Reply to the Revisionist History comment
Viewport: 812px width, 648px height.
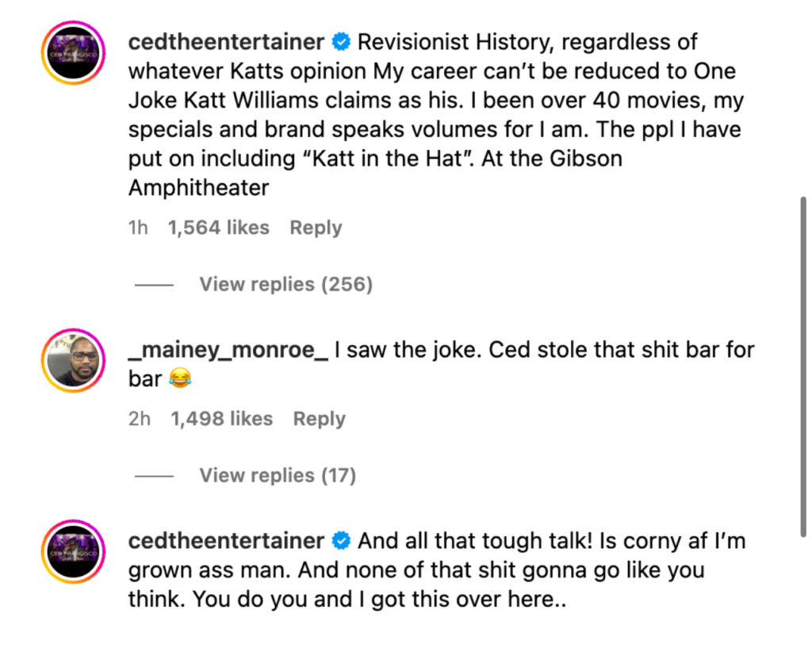316,228
